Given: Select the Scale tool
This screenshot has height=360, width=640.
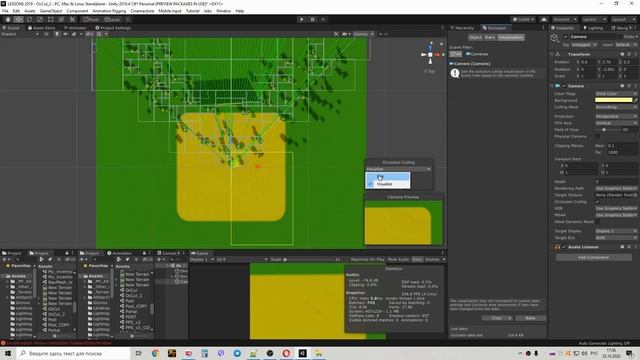Looking at the screenshot, I should pyautogui.click(x=40, y=19).
